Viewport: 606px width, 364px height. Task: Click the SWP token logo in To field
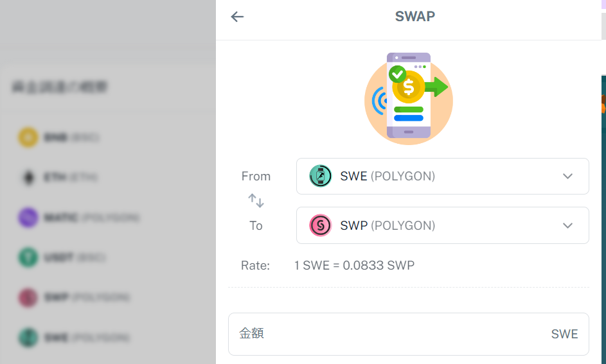320,225
